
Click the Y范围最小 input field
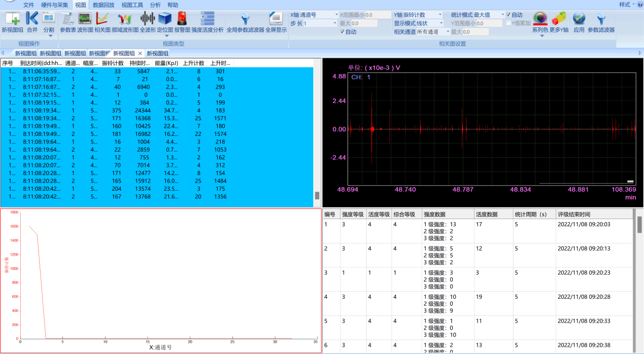pyautogui.click(x=489, y=23)
